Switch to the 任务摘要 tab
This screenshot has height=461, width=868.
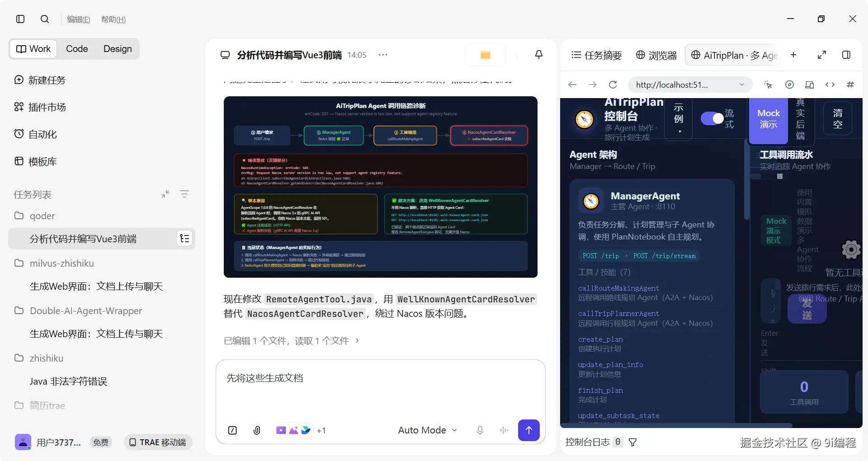click(596, 55)
